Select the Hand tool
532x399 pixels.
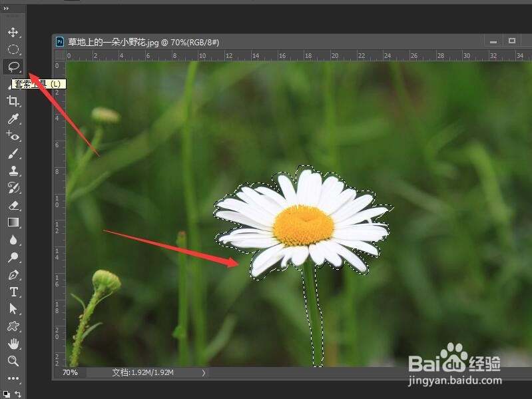[13, 344]
